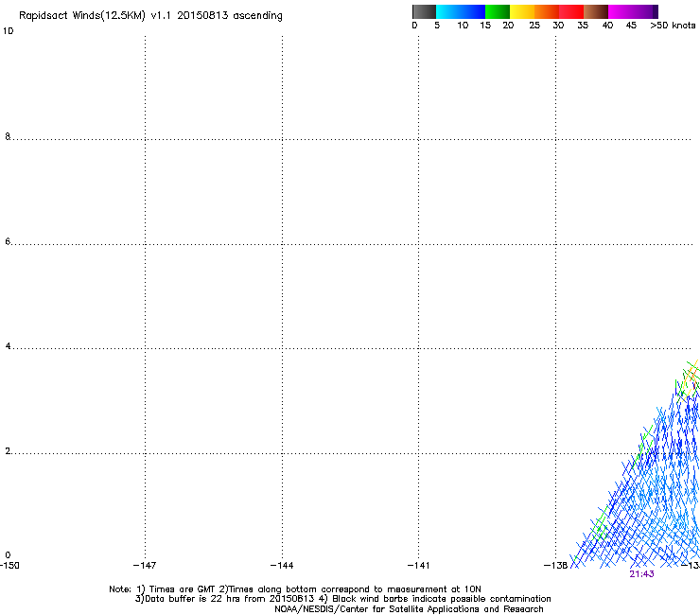Click the green 15-20 knots color band
This screenshot has width=700, height=615.
tap(498, 11)
